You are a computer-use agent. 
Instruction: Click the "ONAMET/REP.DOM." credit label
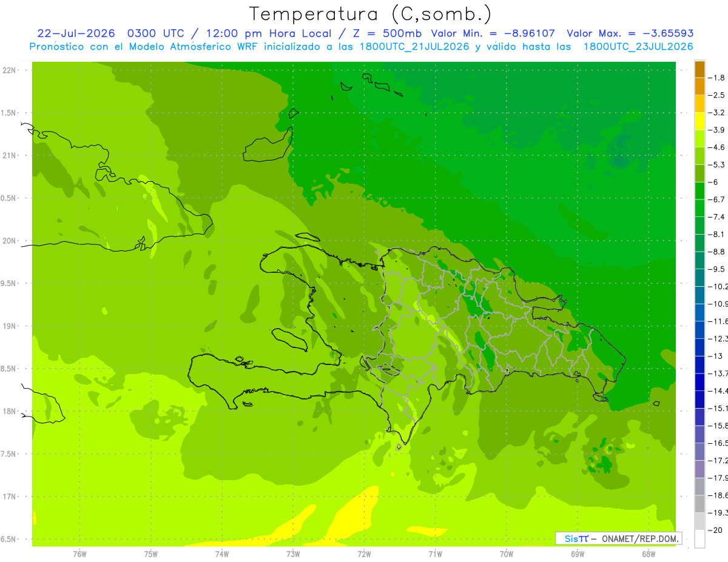[639, 538]
